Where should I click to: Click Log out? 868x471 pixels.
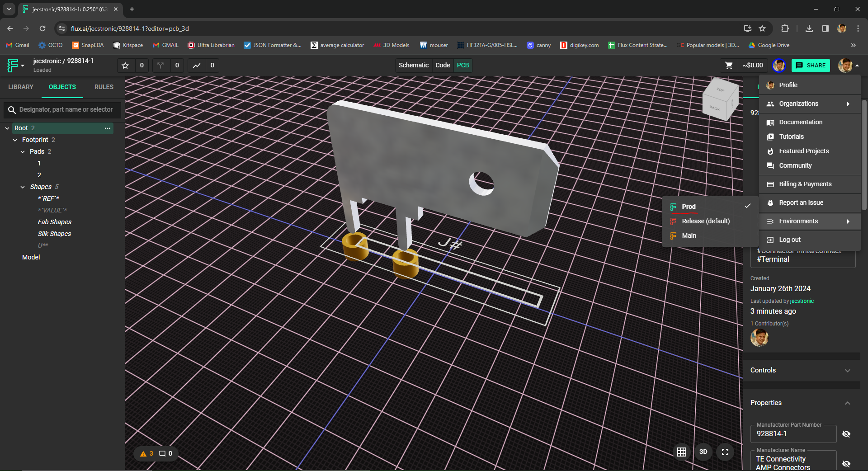pyautogui.click(x=810, y=240)
